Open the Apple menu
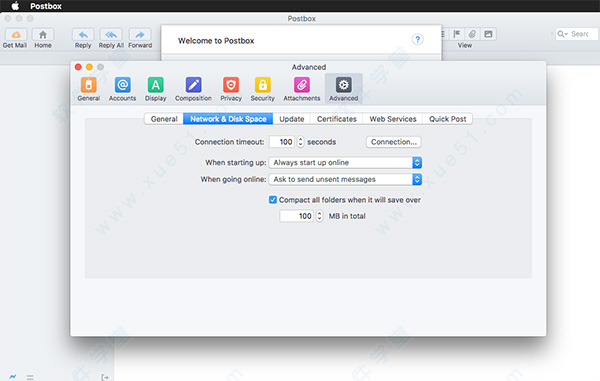This screenshot has width=600, height=381. point(15,6)
